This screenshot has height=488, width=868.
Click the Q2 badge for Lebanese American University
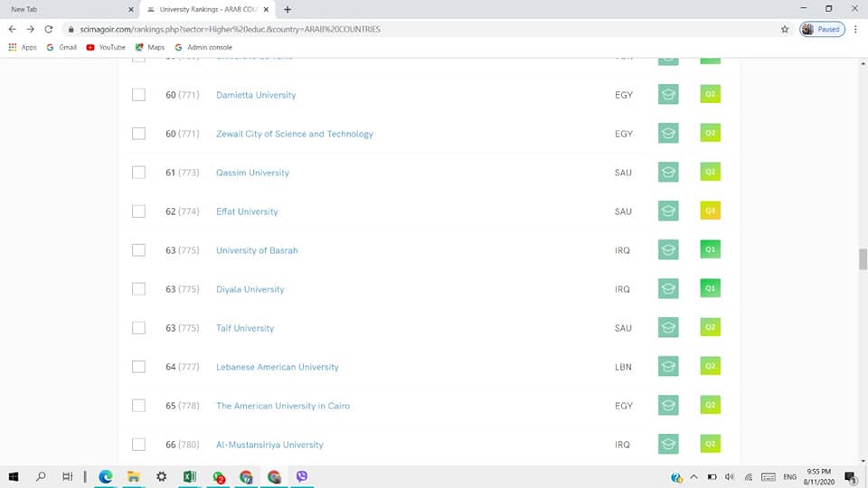click(x=711, y=366)
